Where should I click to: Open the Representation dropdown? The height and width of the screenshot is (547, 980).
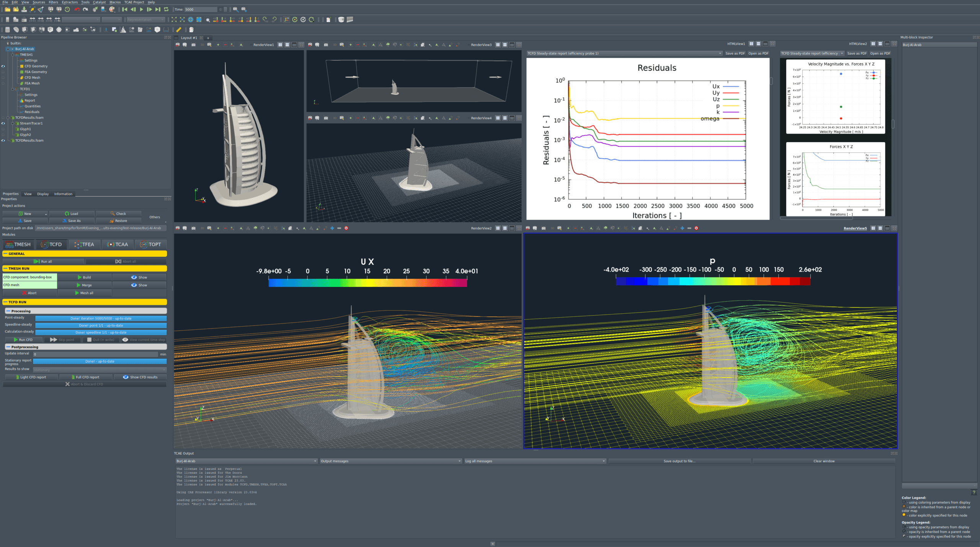[145, 20]
